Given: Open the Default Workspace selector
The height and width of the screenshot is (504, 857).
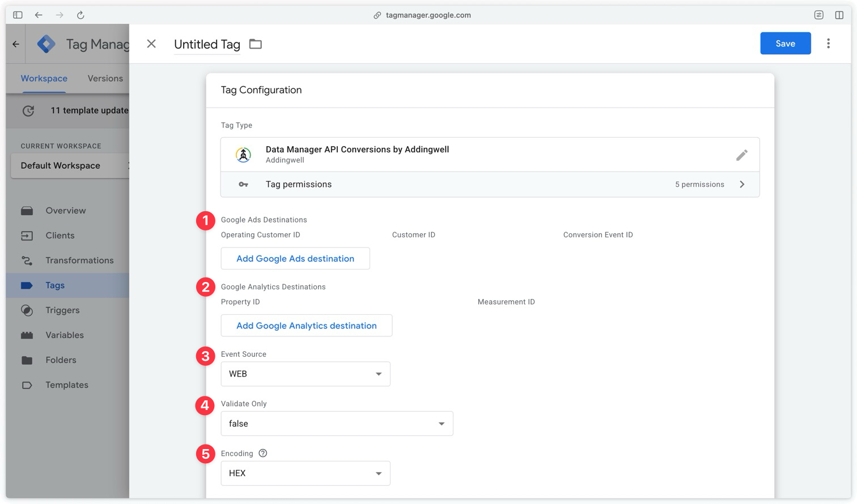Looking at the screenshot, I should click(x=70, y=165).
